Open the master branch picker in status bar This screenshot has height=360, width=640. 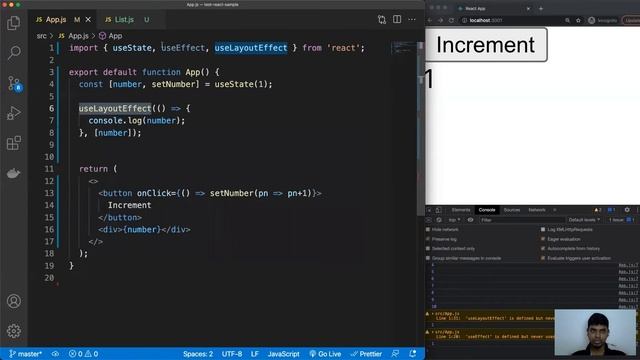[x=25, y=354]
